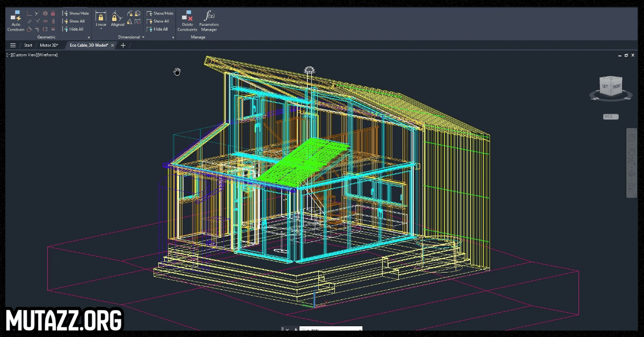The image size is (644, 337).
Task: Open the Start tab
Action: (x=28, y=46)
